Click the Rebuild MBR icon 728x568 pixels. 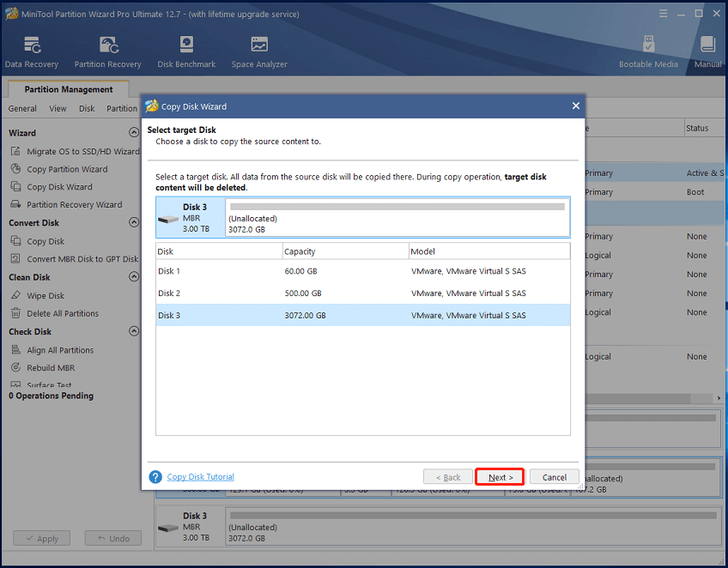click(x=15, y=367)
